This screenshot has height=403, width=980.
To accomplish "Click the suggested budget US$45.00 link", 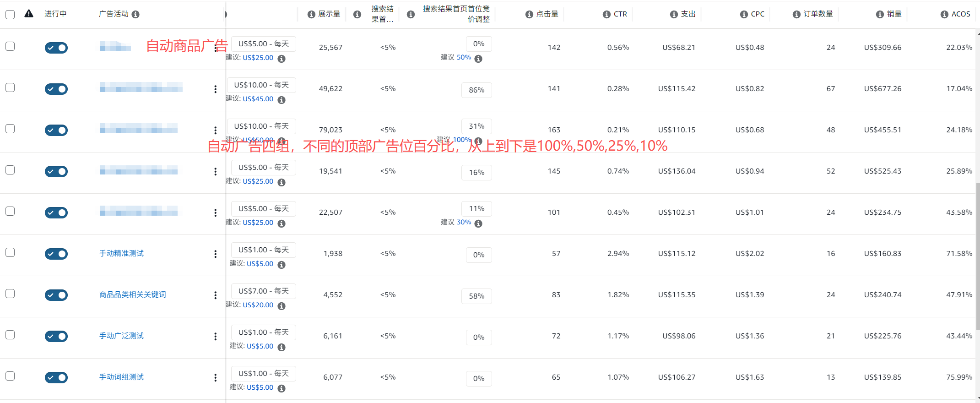I will tap(258, 99).
